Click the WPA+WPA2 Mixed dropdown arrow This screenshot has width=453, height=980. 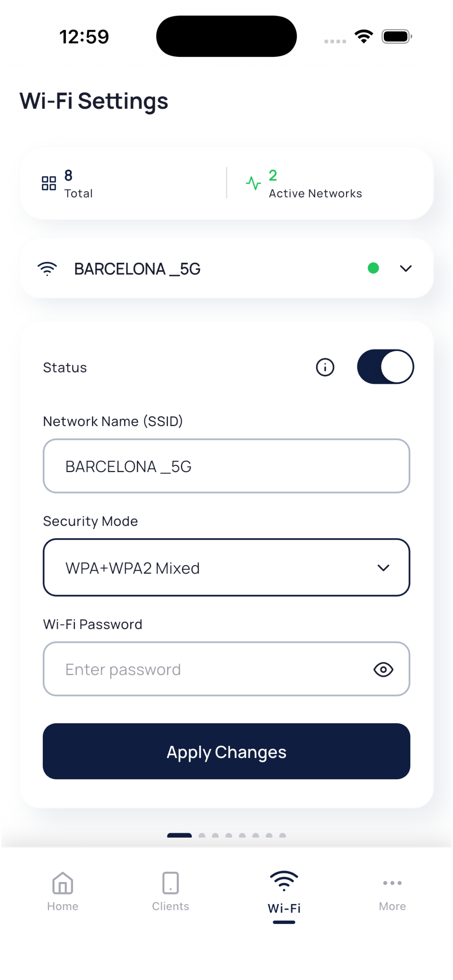point(383,568)
